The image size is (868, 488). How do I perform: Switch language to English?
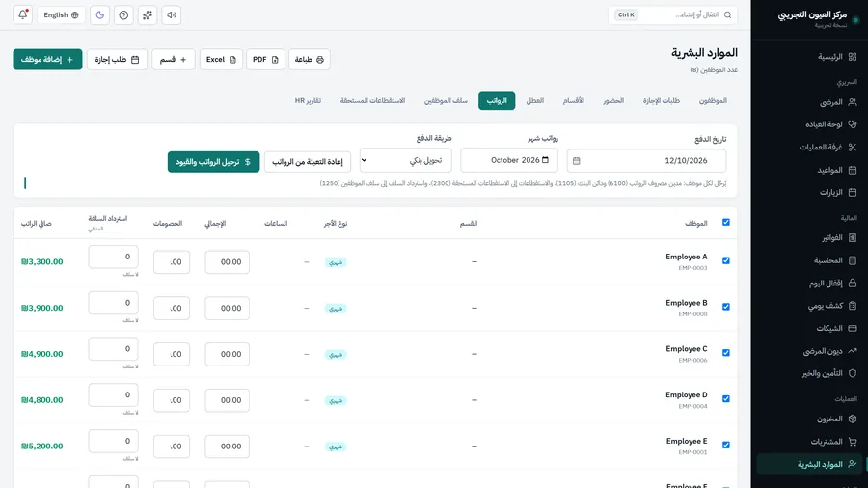coord(61,14)
